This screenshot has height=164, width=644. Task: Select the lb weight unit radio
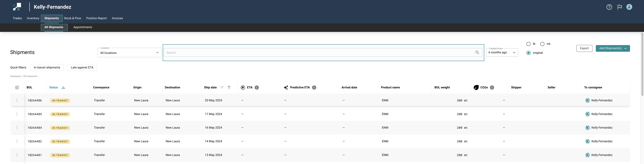pos(529,44)
